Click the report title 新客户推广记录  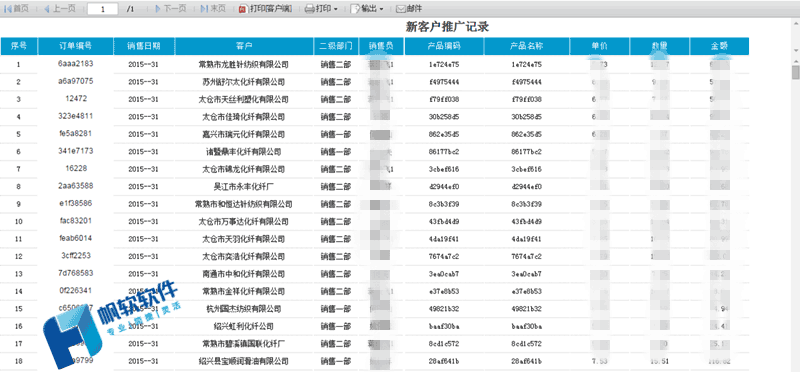click(x=447, y=27)
